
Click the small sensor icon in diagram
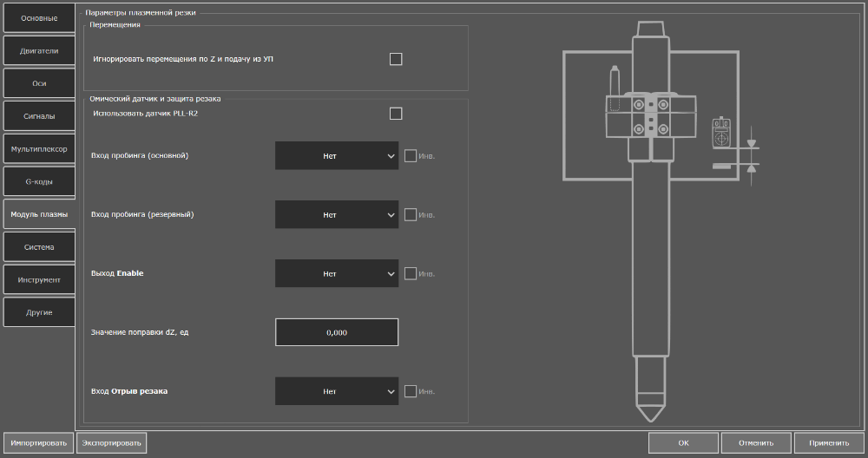tap(720, 133)
